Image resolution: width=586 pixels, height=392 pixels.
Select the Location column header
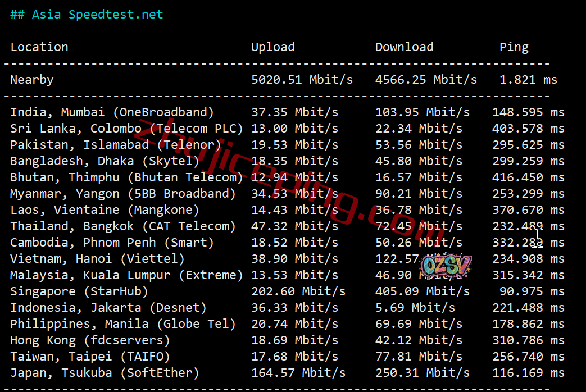39,47
